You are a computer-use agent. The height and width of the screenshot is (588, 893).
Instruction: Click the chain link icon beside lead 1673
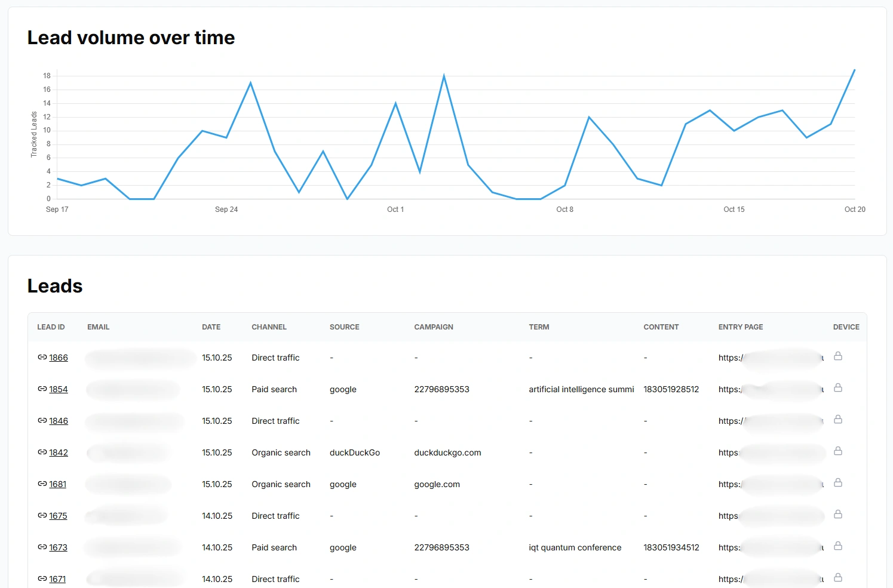tap(42, 547)
